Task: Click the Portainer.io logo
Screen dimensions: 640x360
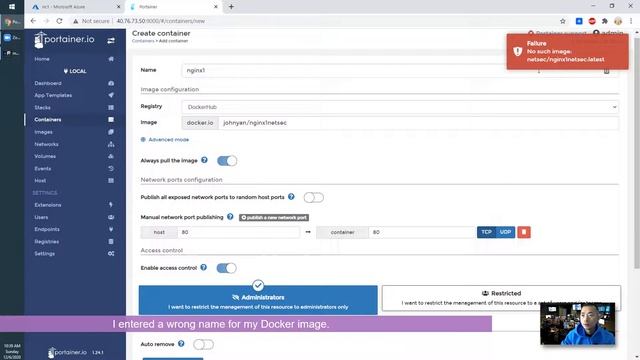Action: point(64,40)
